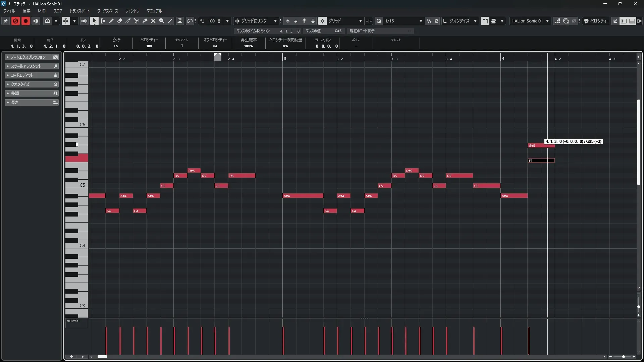
Task: Select the Glue tool
Action: [145, 21]
